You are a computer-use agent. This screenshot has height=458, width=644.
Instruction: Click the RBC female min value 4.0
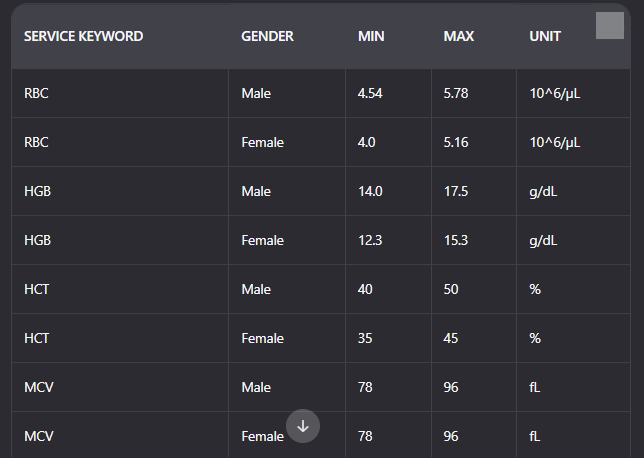(x=366, y=142)
